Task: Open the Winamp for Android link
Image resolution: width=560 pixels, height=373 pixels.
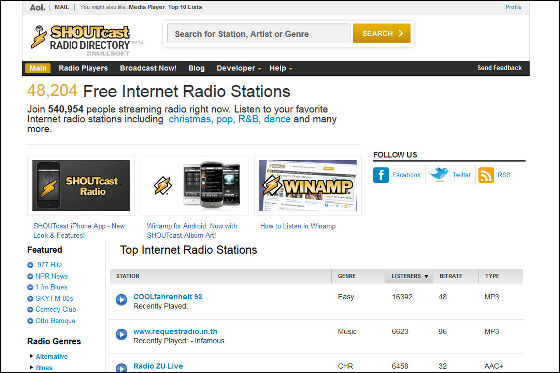Action: click(192, 230)
